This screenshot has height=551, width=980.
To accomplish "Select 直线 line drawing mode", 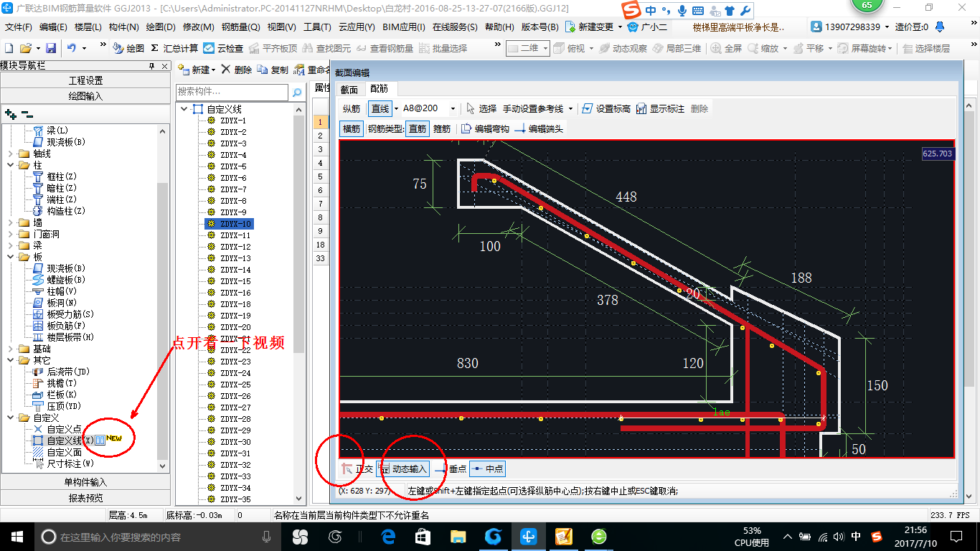I will pyautogui.click(x=380, y=108).
